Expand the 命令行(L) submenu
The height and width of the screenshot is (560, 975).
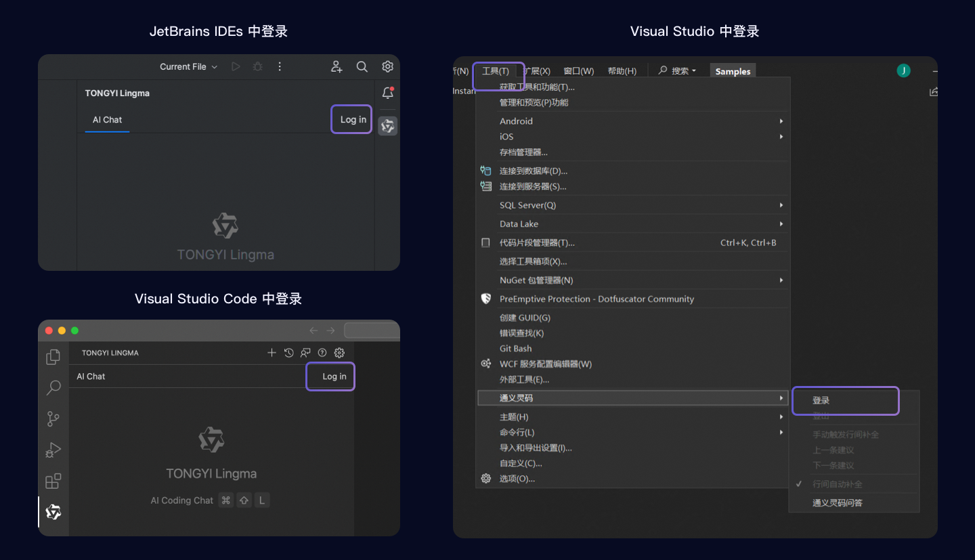633,433
